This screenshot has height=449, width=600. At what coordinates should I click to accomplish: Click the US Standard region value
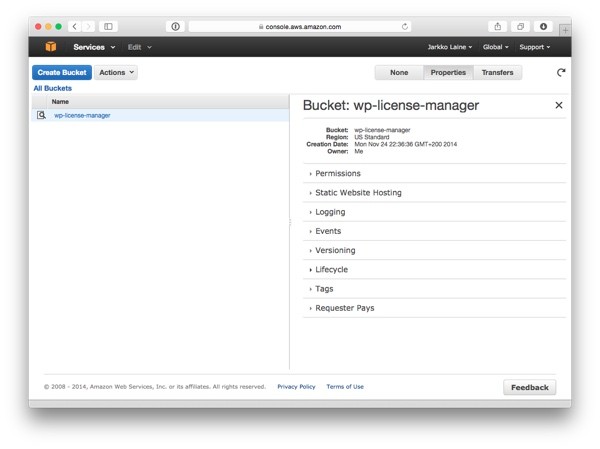click(x=372, y=137)
